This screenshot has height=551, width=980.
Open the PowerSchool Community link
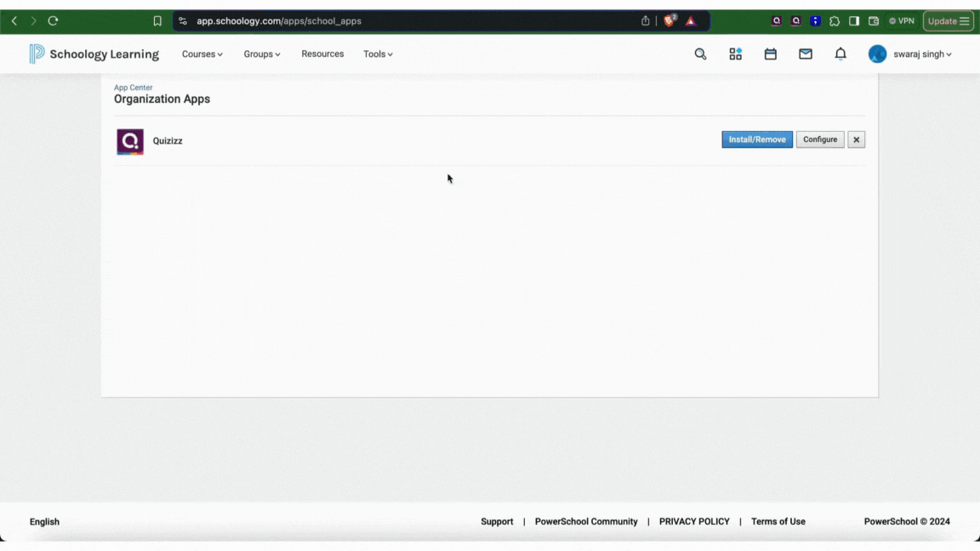[x=586, y=521]
